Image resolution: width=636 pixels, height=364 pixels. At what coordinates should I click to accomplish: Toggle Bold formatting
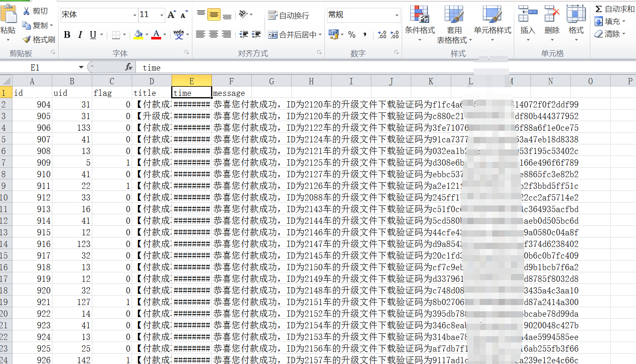point(67,35)
